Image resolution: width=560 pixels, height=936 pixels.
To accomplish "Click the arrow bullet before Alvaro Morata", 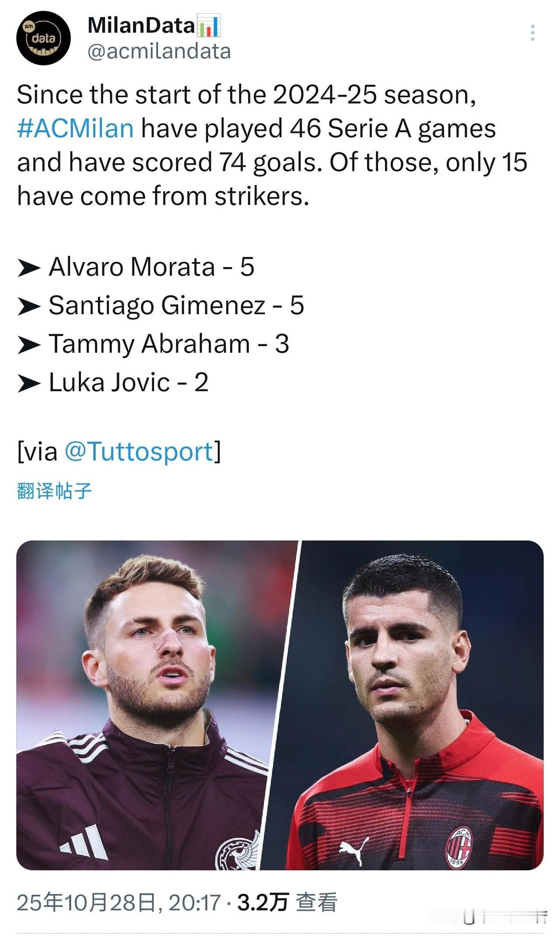I will pos(29,268).
